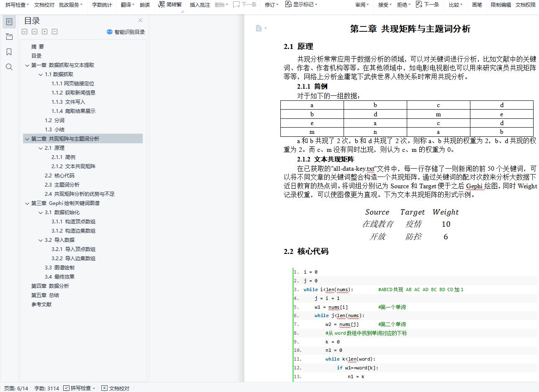Open the 删除 comment dropdown

221,5
